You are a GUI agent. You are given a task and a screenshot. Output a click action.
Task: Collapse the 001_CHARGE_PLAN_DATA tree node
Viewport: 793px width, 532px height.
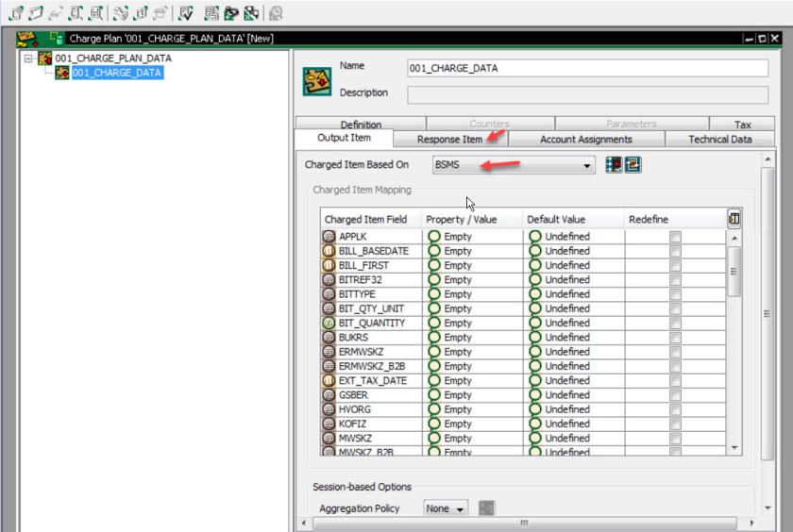(x=28, y=58)
